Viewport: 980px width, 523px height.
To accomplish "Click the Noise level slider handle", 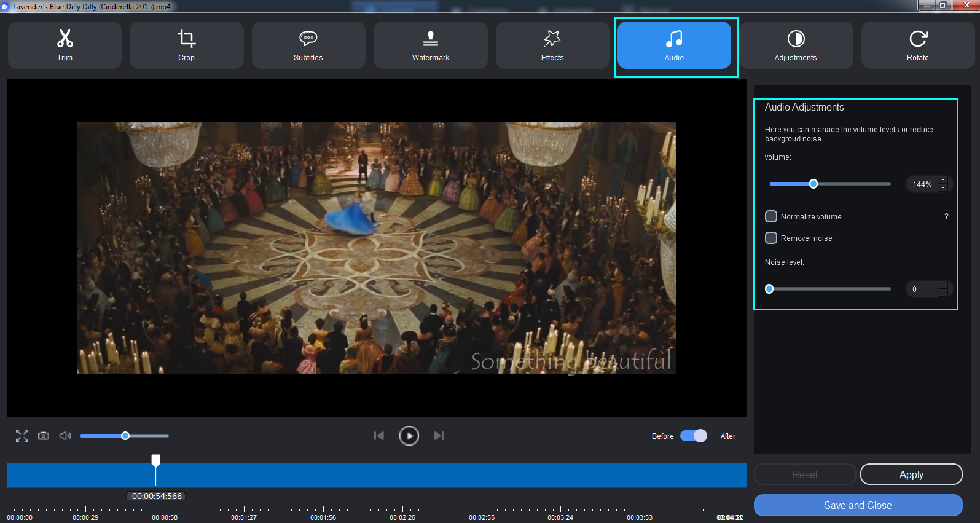I will [769, 289].
